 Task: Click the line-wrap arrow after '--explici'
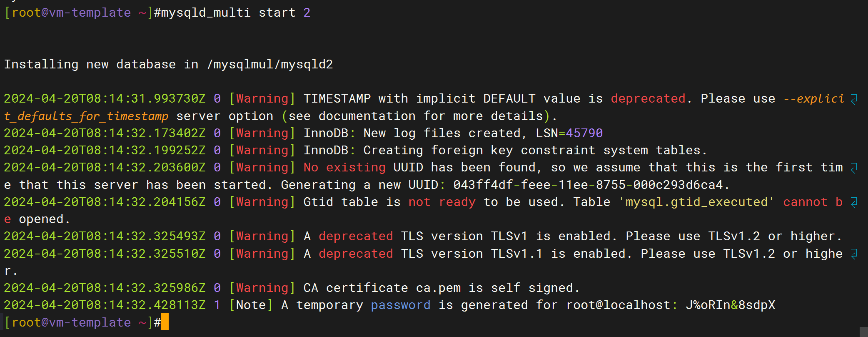coord(854,99)
